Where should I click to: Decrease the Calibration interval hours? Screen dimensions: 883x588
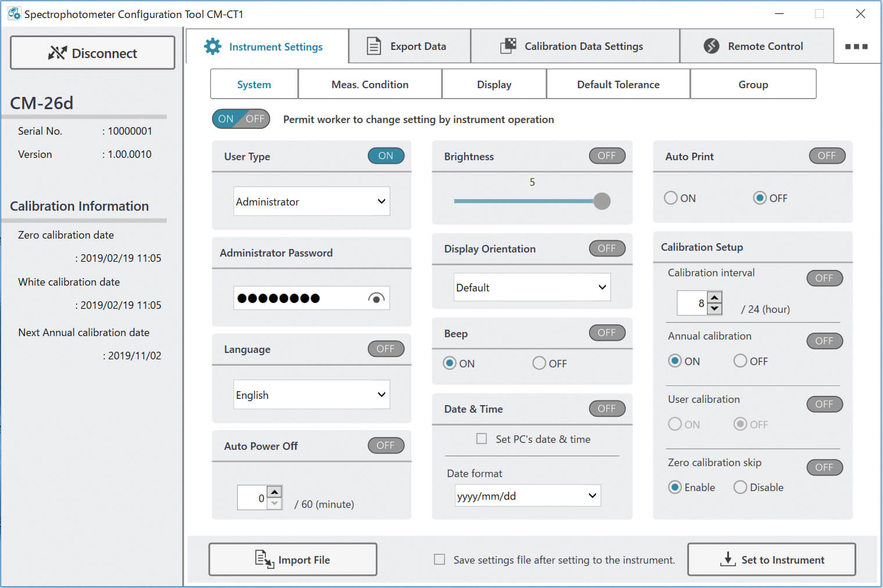pyautogui.click(x=715, y=309)
